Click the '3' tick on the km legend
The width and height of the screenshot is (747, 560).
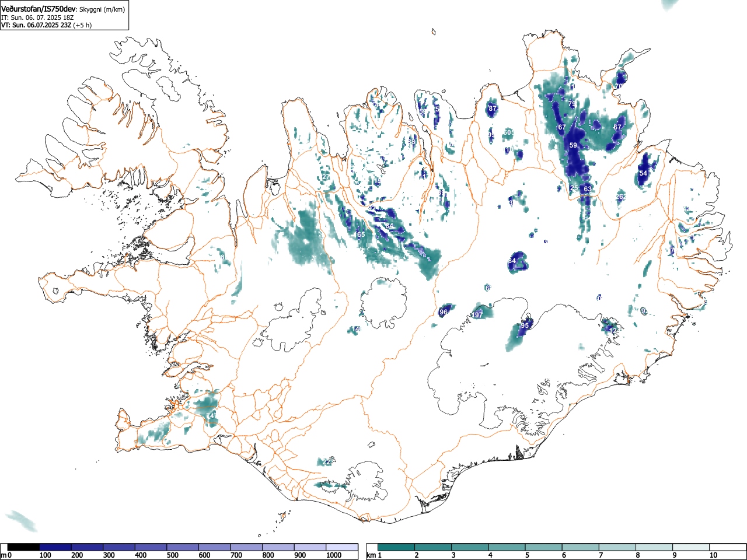[x=453, y=555]
